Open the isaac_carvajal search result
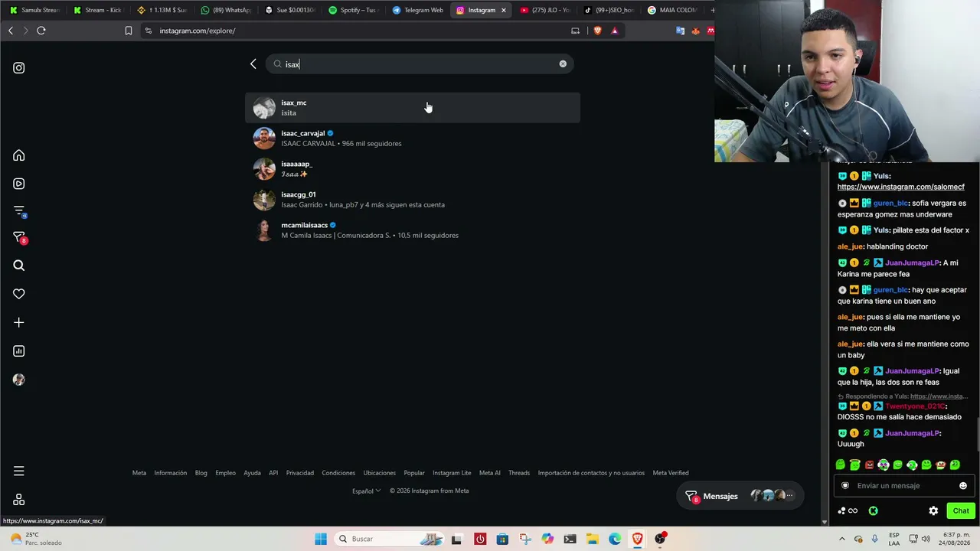Viewport: 980px width, 551px height. (x=413, y=139)
